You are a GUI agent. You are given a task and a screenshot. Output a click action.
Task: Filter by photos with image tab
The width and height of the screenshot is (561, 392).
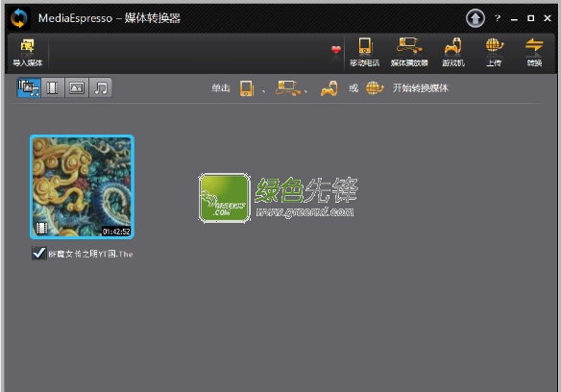tap(77, 87)
